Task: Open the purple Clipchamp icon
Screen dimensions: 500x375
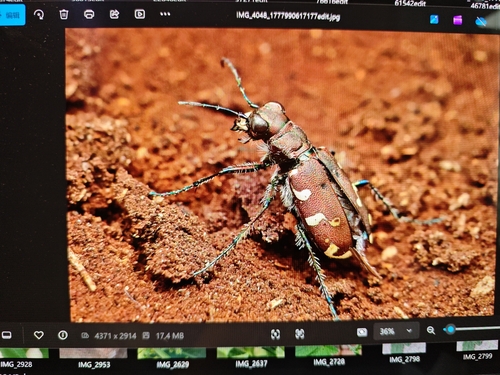Action: point(457,20)
